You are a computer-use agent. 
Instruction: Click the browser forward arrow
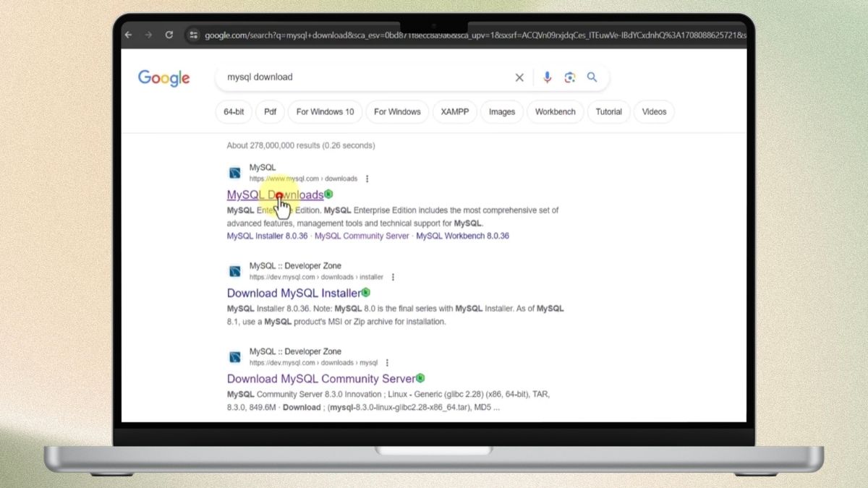click(148, 35)
